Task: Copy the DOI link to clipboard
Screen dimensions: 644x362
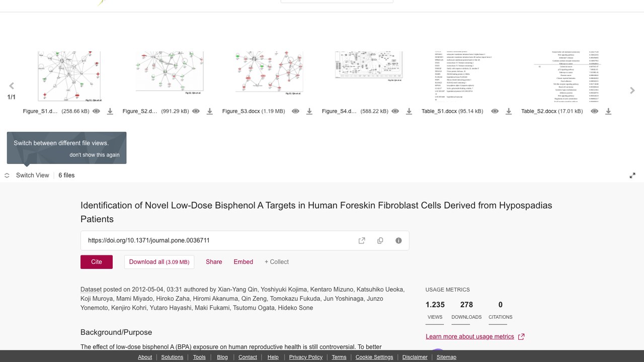Action: (380, 240)
